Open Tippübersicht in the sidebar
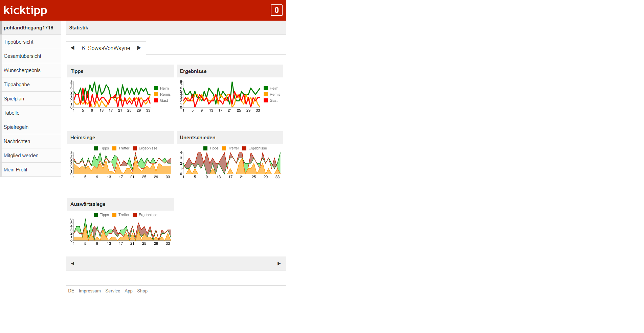 pos(19,42)
